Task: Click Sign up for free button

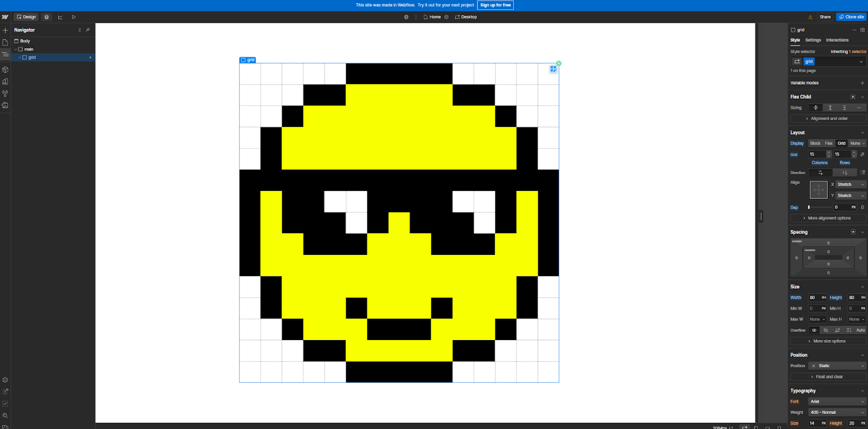Action: click(x=495, y=5)
